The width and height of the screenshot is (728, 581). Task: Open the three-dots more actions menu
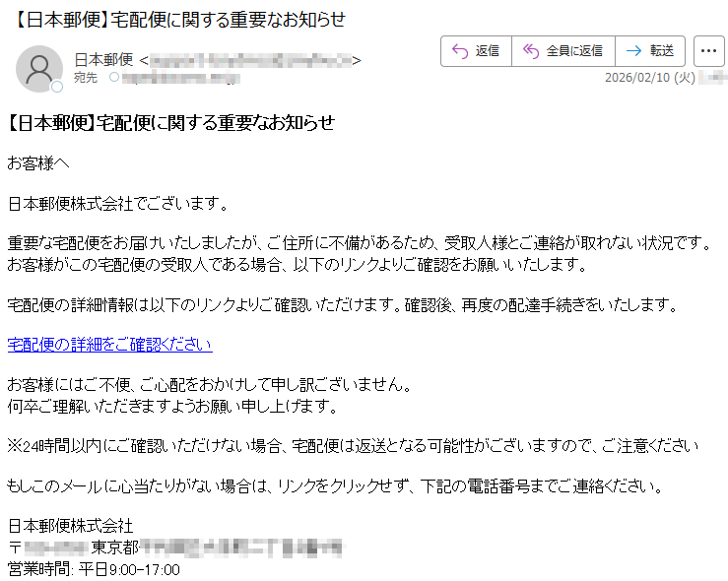[708, 51]
